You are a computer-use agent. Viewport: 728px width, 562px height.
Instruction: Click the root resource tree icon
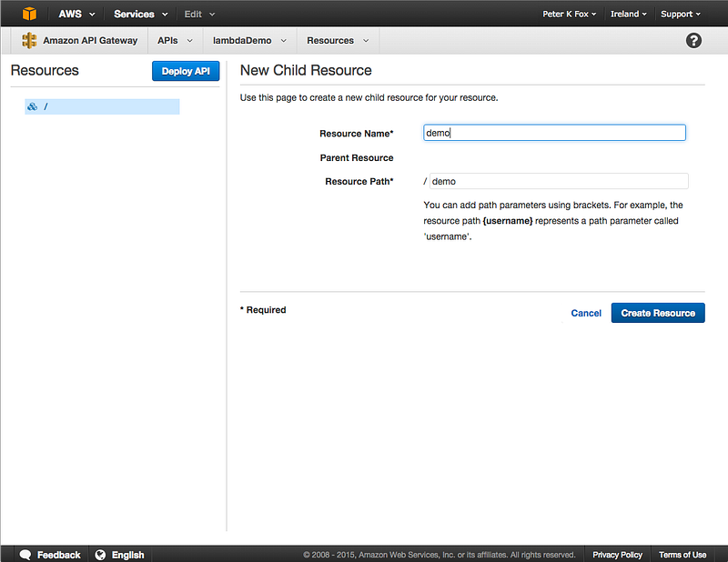pos(32,106)
